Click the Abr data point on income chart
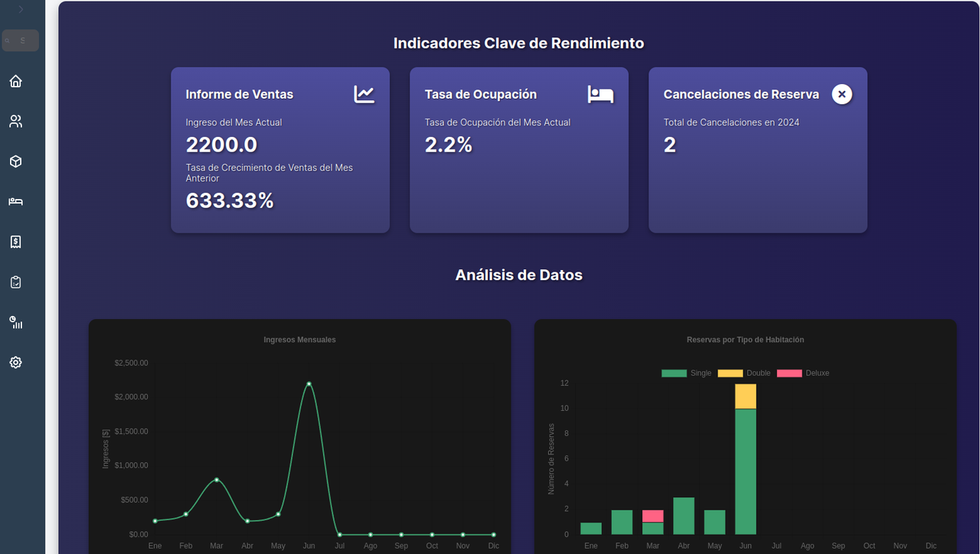 247,521
